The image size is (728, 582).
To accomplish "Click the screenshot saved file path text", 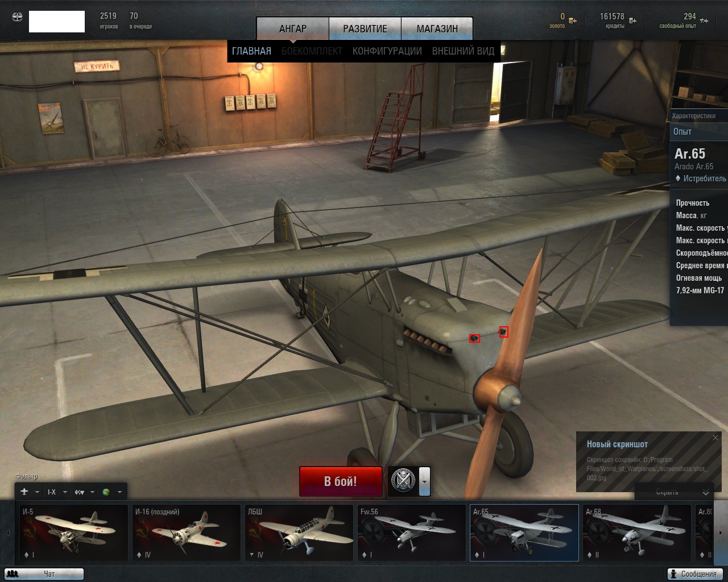I will 647,469.
